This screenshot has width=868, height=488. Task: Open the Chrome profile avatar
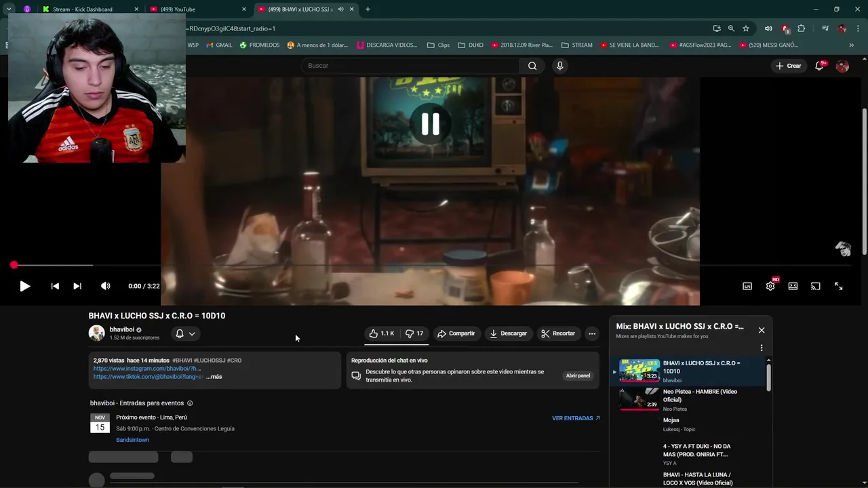pyautogui.click(x=842, y=28)
